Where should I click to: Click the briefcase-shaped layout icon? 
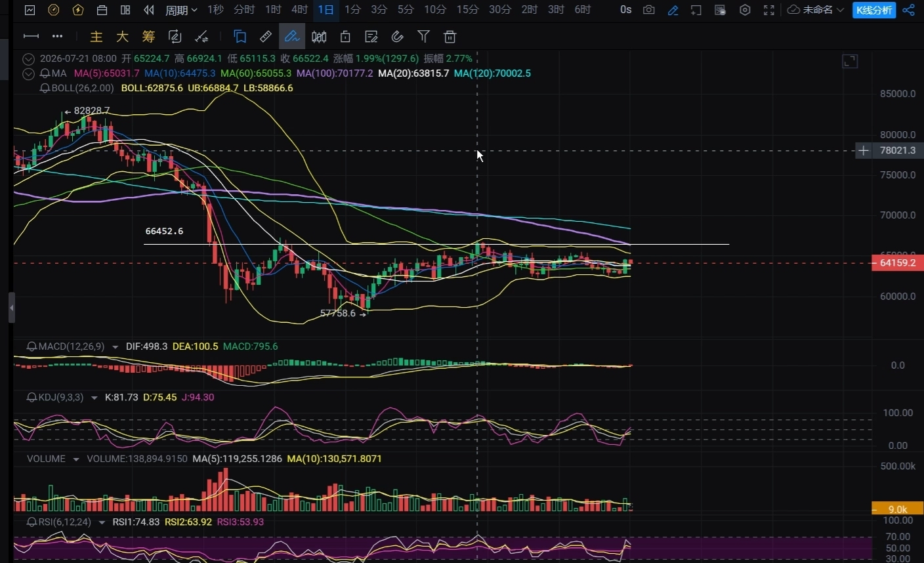click(x=102, y=10)
